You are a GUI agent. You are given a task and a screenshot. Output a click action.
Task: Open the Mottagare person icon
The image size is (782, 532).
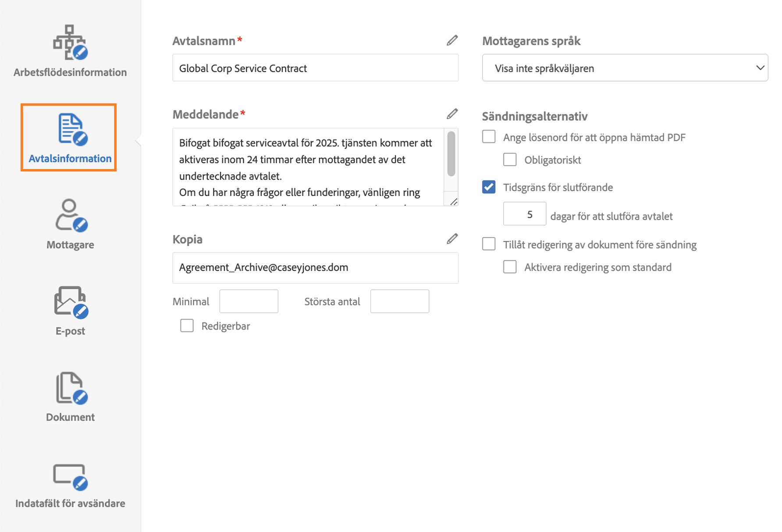point(71,215)
